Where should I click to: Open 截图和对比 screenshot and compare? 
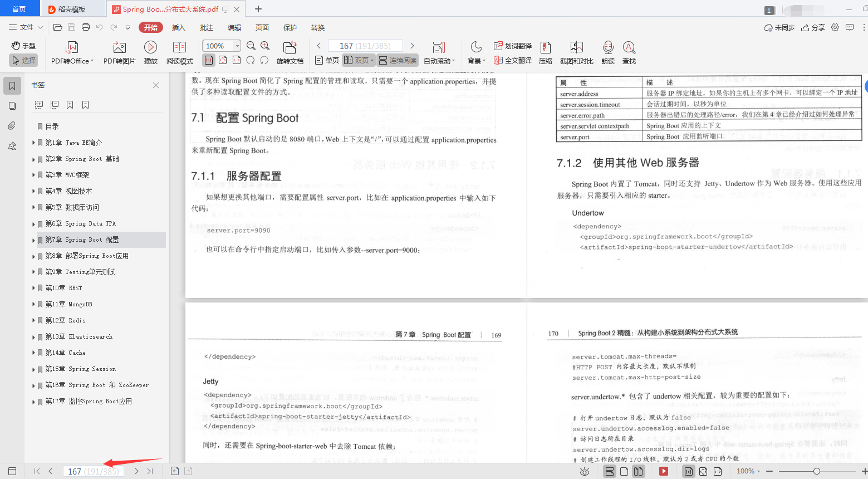[576, 53]
